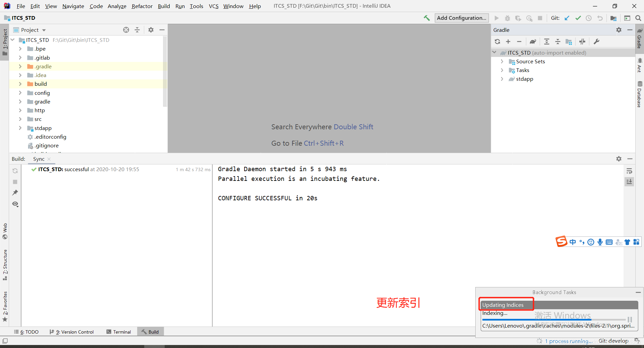Expand the stdapp module folder

[20, 128]
